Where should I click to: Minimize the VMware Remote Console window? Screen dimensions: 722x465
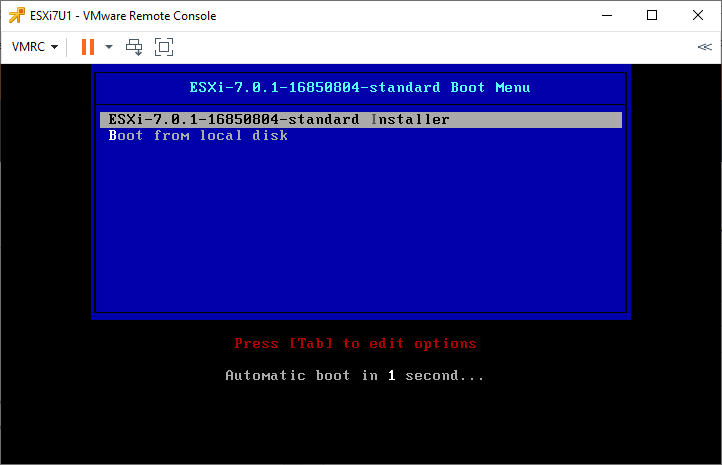607,15
